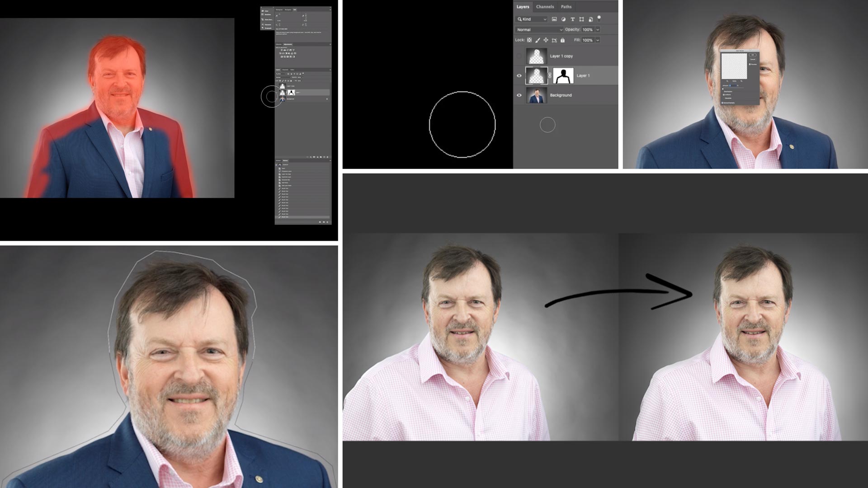Select the pixel layers filter icon in Layers panel

point(554,19)
